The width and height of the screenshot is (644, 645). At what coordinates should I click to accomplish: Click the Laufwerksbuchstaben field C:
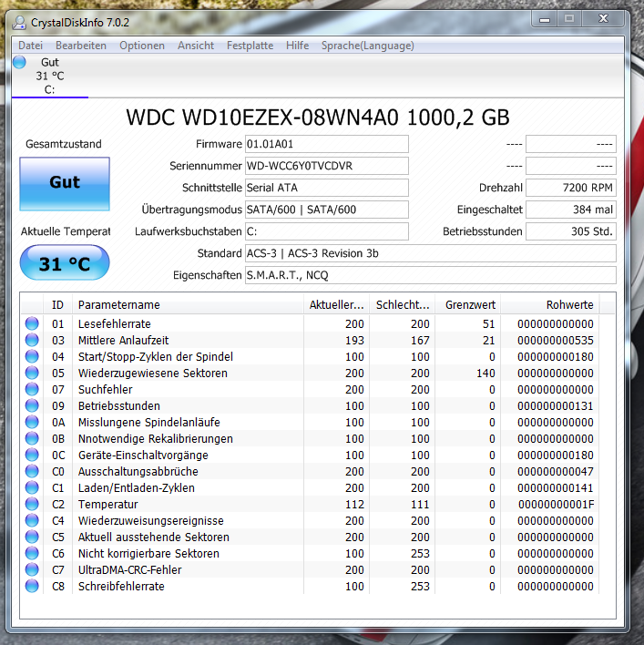pos(327,231)
